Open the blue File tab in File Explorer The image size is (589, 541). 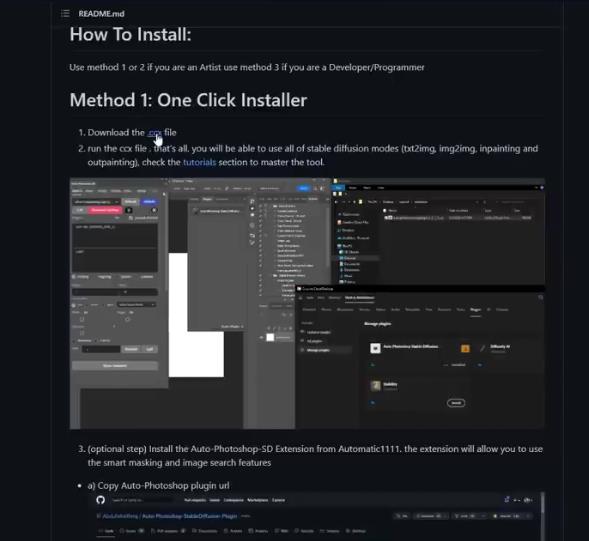[338, 187]
